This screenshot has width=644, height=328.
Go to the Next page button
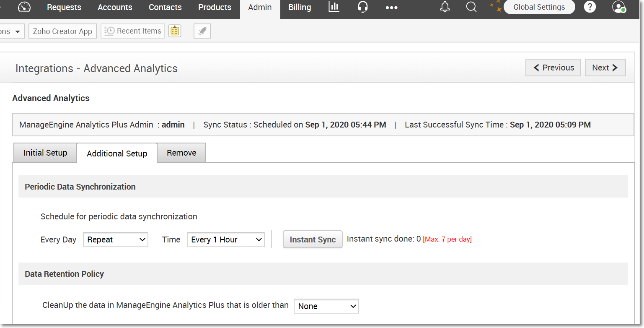[605, 68]
